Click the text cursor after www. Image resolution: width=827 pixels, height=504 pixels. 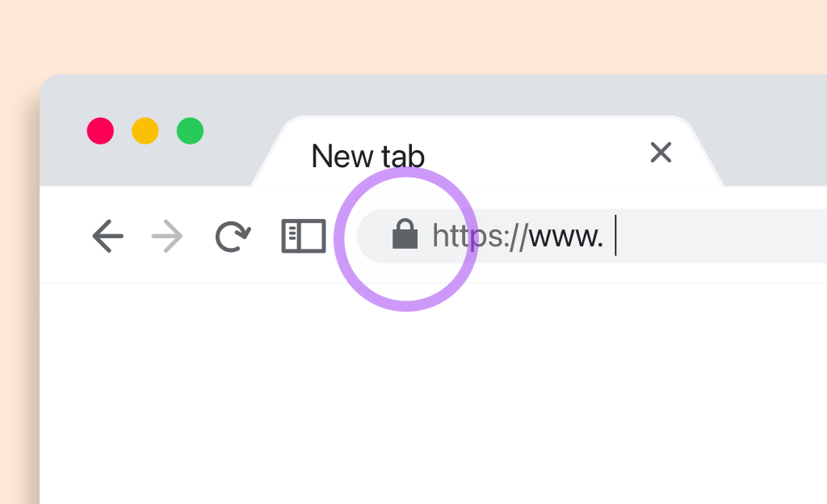615,235
